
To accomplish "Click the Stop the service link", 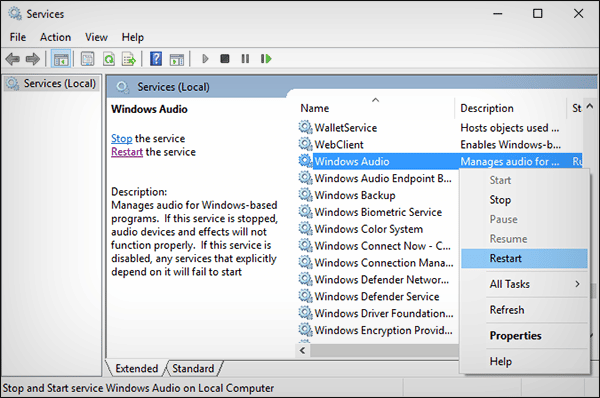I will coord(122,138).
